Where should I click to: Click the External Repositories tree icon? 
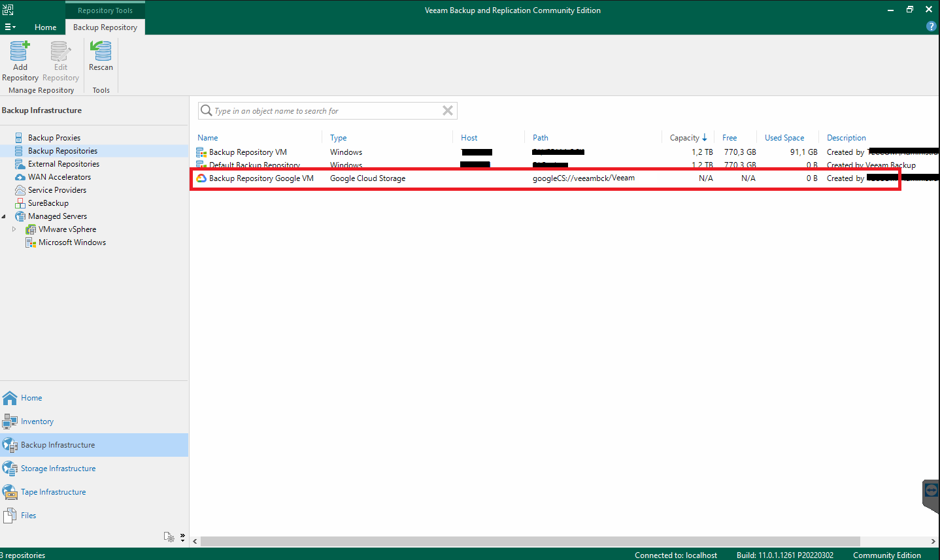tap(20, 164)
